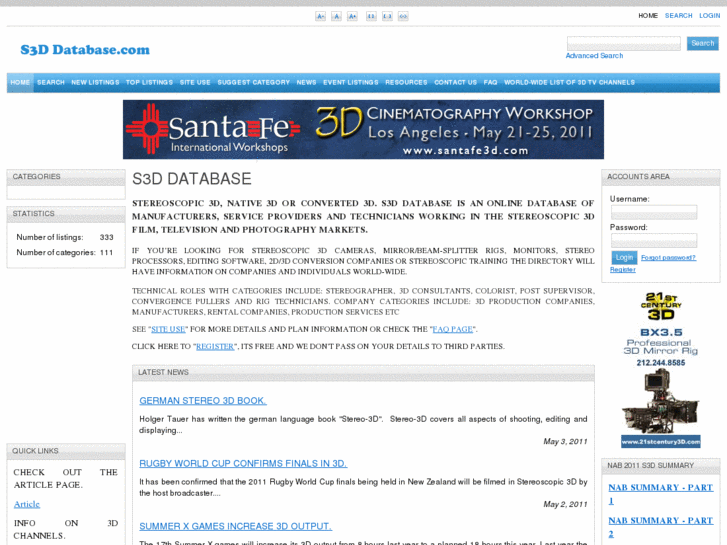Increase font size with the A+ icon
This screenshot has width=727, height=545.
(x=352, y=16)
